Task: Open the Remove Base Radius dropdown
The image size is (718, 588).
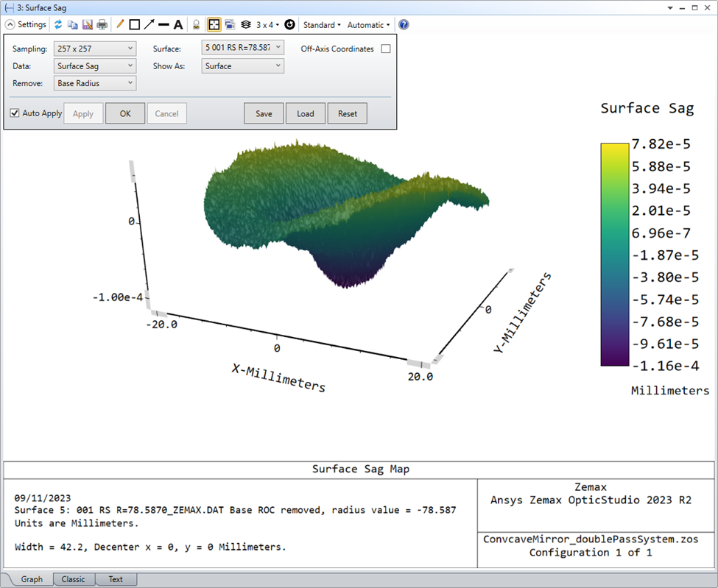Action: 95,83
